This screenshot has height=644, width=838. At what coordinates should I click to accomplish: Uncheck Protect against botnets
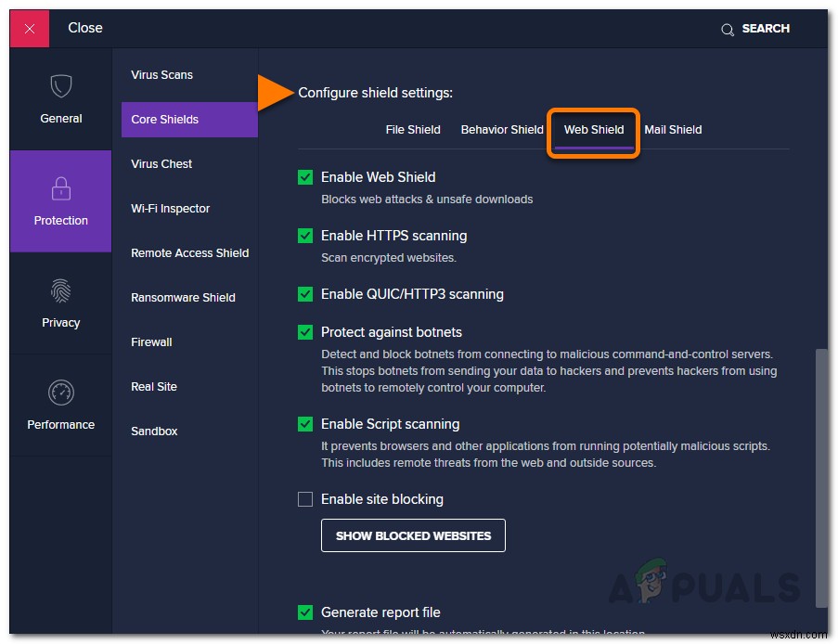[x=305, y=332]
